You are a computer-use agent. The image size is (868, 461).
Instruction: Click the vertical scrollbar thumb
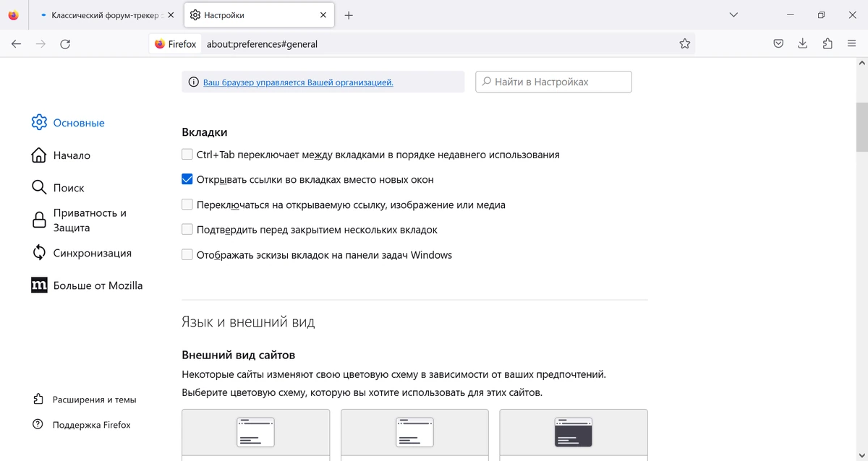tap(861, 127)
